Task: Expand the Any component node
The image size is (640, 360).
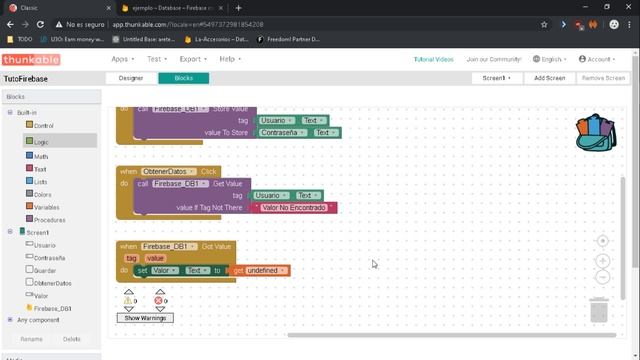Action: coord(10,320)
